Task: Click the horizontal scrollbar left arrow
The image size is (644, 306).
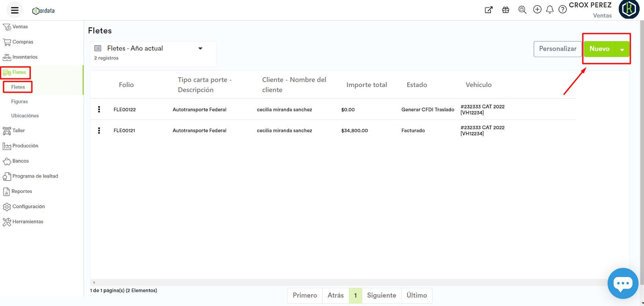Action: (94, 283)
